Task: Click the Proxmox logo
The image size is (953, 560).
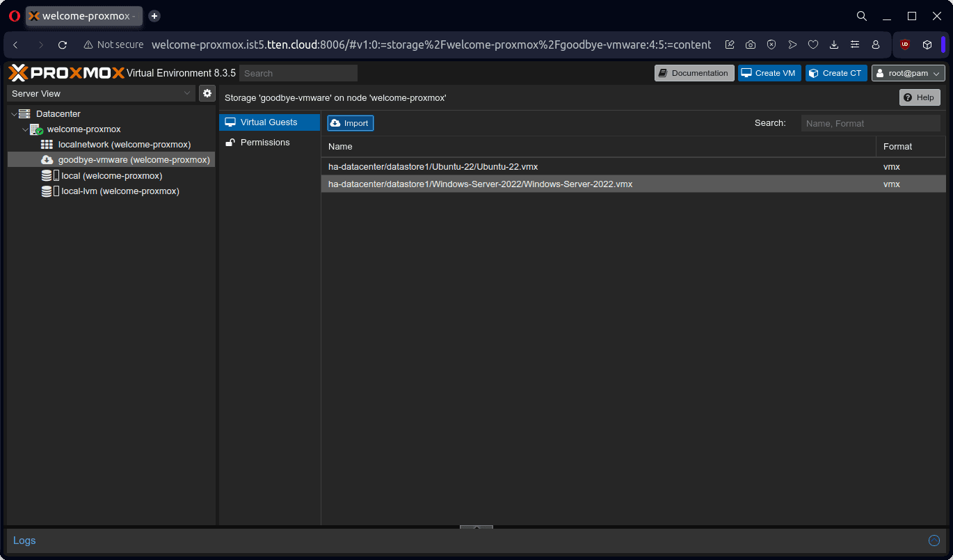Action: (x=67, y=73)
